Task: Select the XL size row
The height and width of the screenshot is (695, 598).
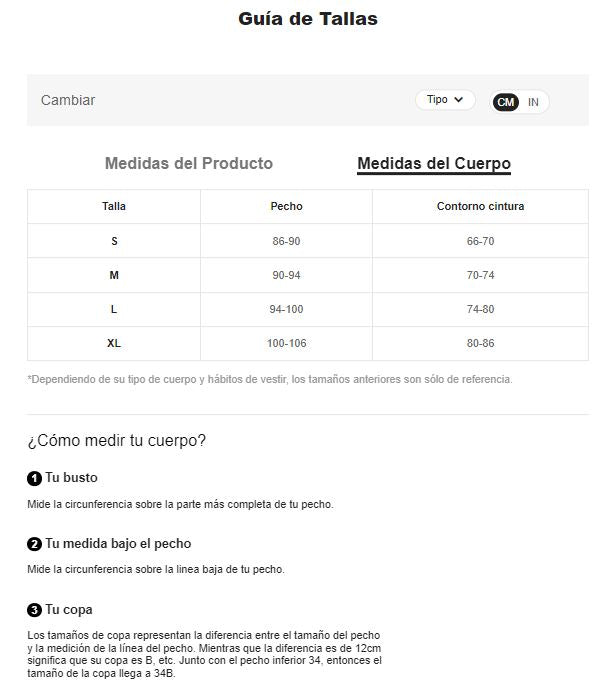Action: tap(308, 343)
